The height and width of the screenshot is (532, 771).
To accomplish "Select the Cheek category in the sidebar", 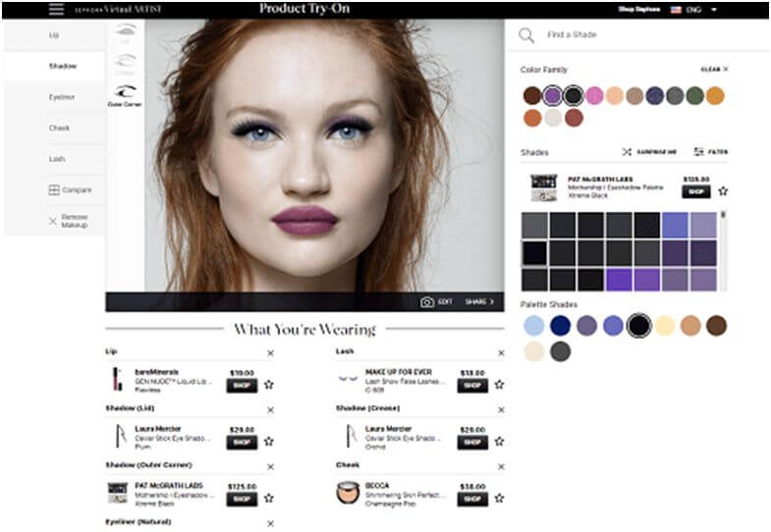I will point(59,128).
